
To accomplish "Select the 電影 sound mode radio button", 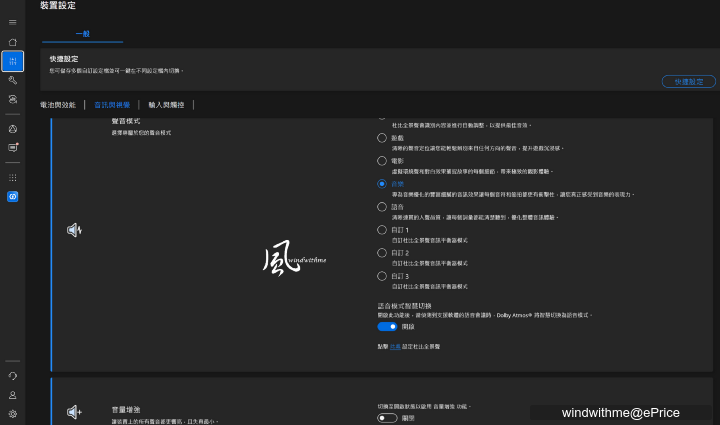I will pos(382,161).
